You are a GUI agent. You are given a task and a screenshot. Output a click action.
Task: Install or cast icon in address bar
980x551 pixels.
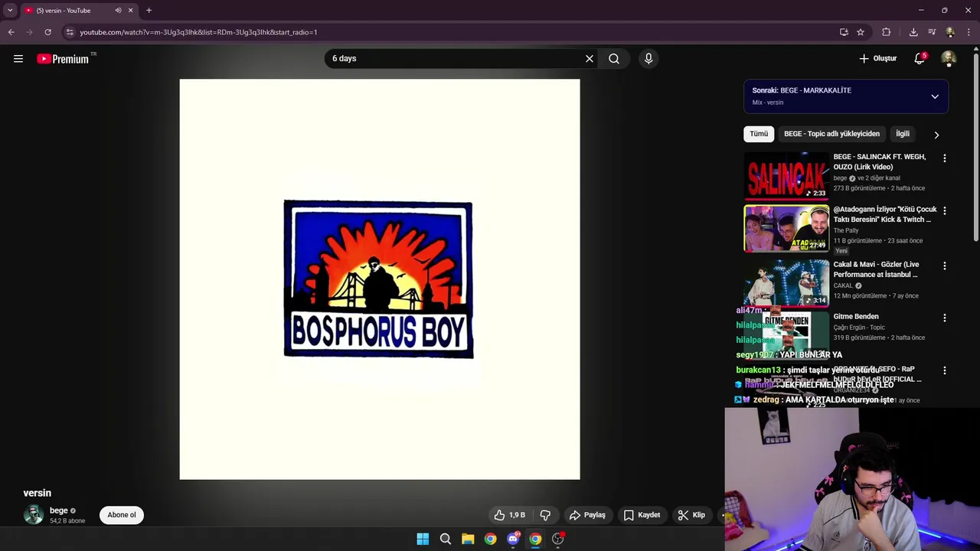pyautogui.click(x=844, y=32)
